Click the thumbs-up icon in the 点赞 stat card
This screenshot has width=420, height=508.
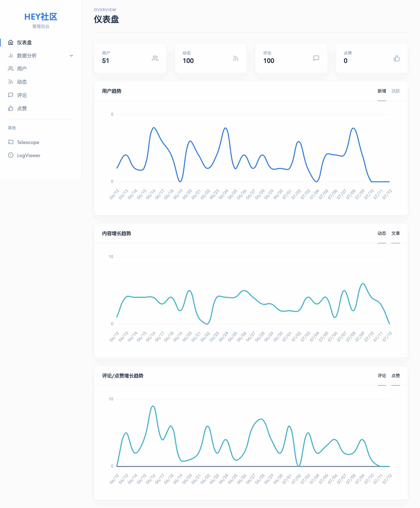(x=397, y=58)
